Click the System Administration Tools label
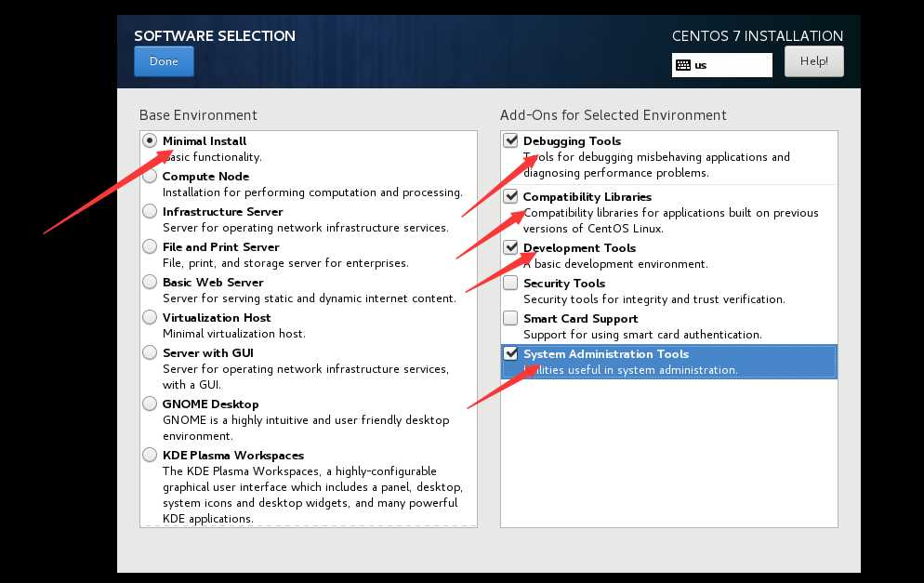The image size is (924, 583). click(606, 354)
